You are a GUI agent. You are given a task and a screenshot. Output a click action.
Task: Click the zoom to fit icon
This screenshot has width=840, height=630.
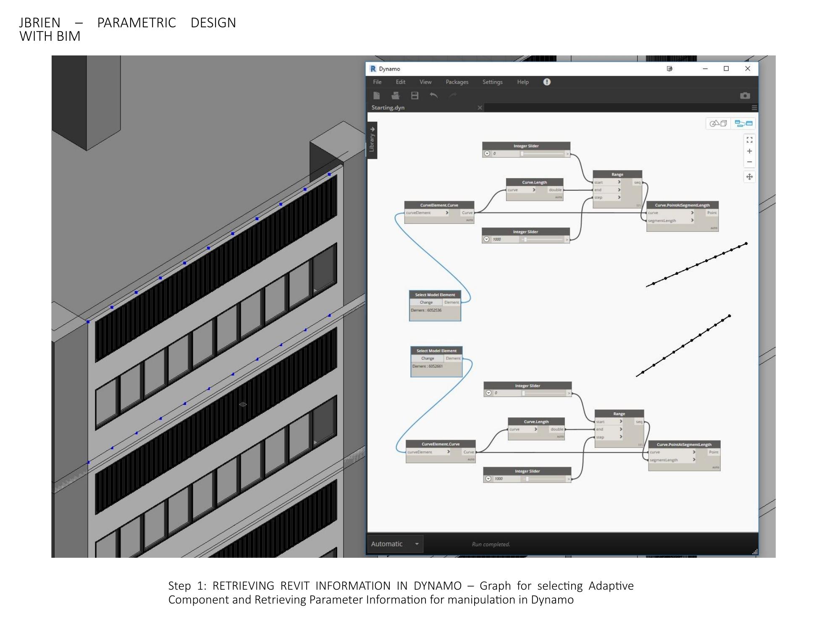[749, 140]
